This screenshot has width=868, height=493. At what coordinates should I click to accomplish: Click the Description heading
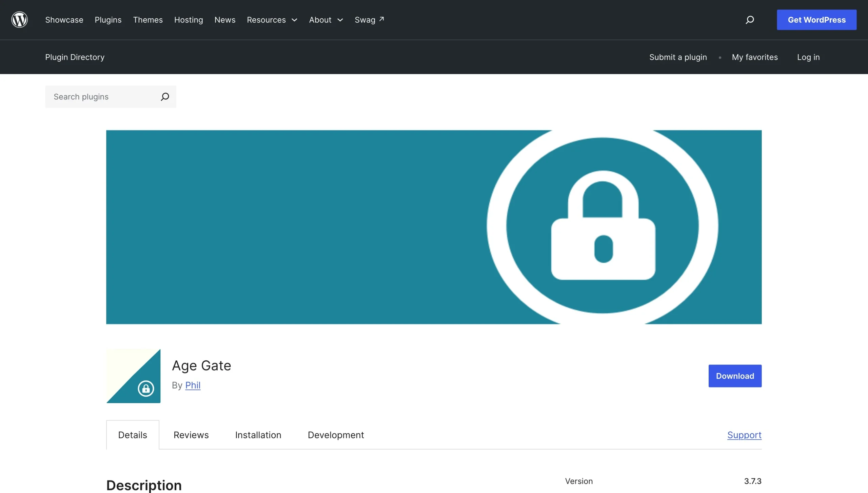[144, 485]
